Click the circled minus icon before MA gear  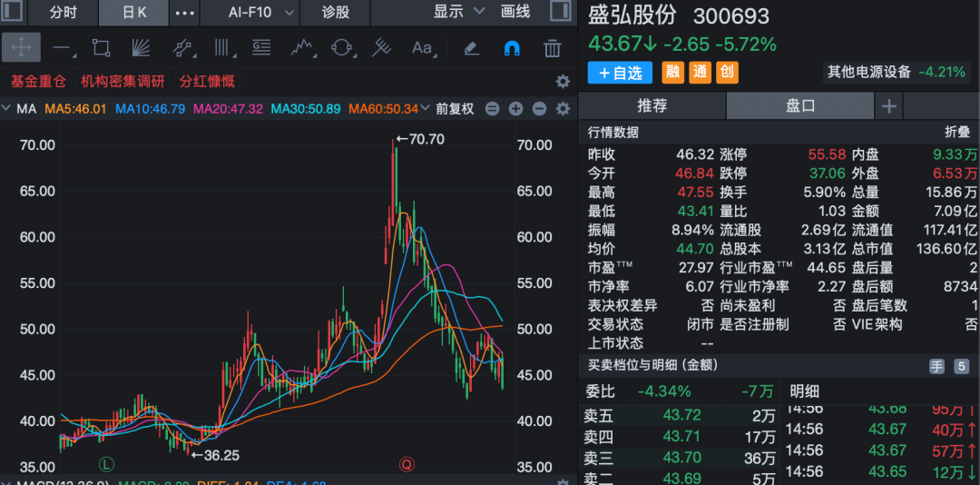[x=539, y=109]
